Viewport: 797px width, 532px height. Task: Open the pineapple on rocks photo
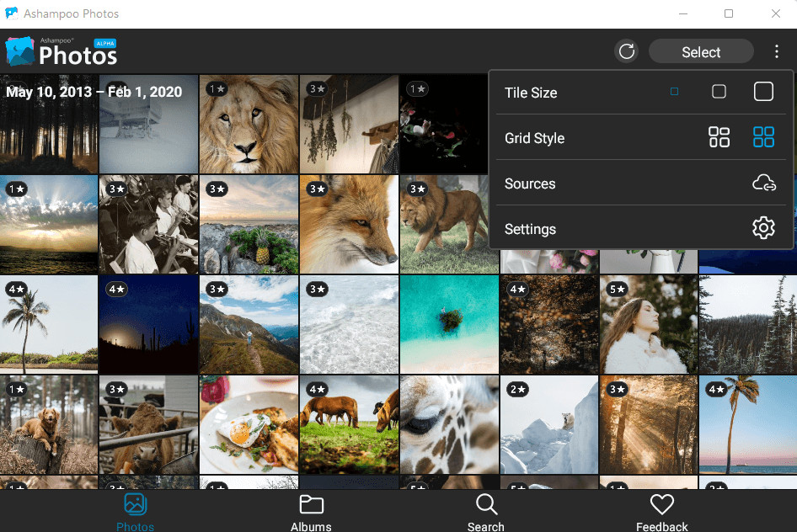(x=249, y=225)
